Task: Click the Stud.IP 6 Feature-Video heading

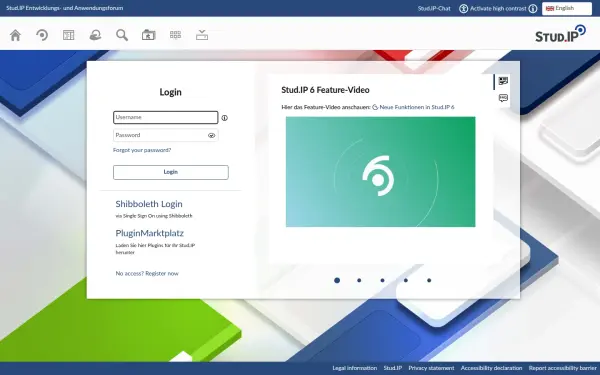Action: pyautogui.click(x=325, y=90)
